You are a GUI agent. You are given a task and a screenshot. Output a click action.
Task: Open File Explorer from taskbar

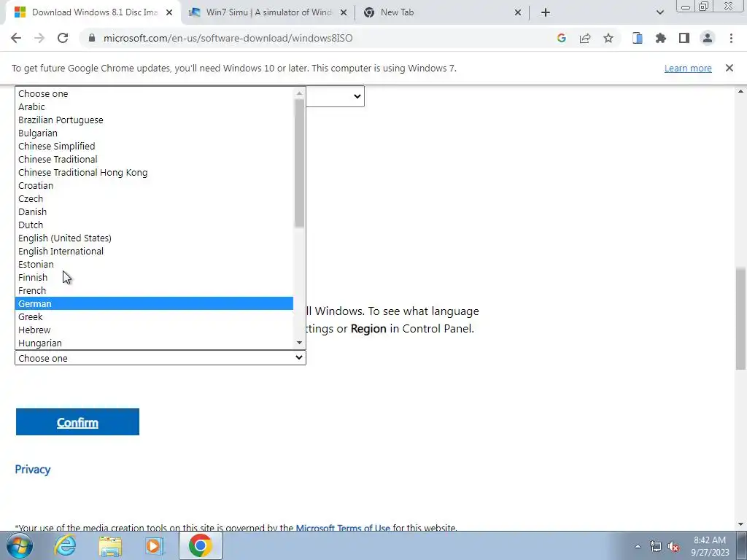[110, 545]
